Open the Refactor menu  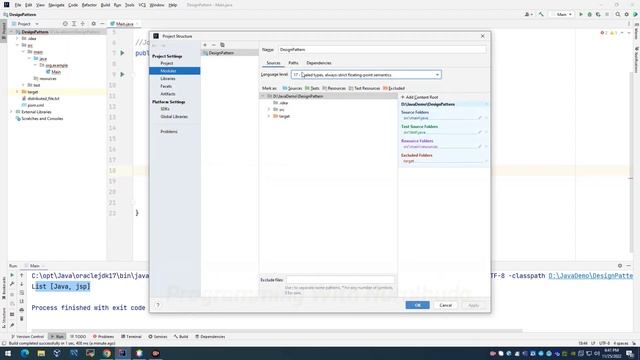(89, 5)
